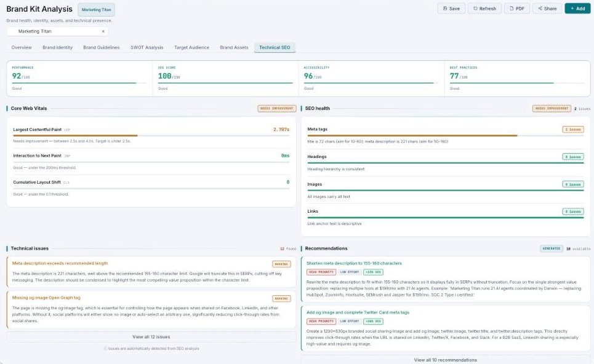This screenshot has height=364, width=594.
Task: Click the Needs Improvement badge on SEO health
Action: pos(552,109)
